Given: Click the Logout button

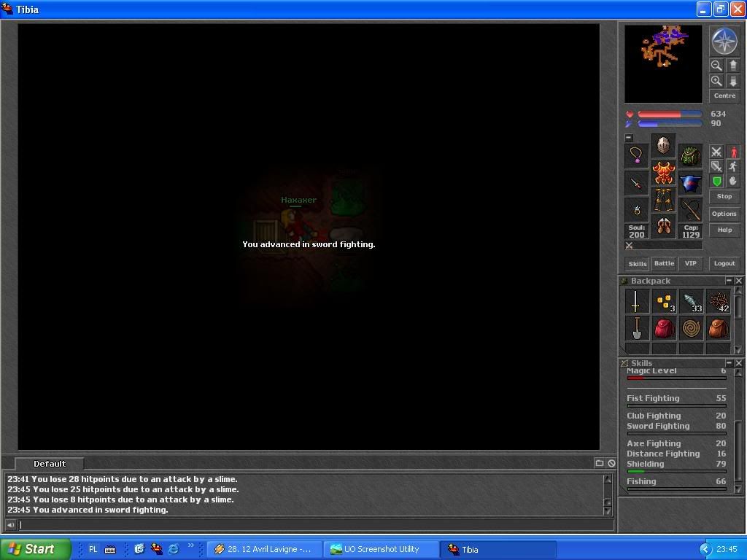Looking at the screenshot, I should (724, 263).
